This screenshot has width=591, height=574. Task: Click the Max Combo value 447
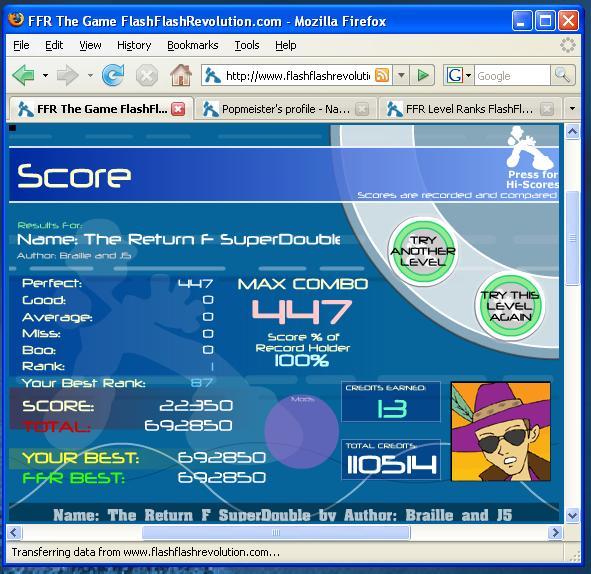coord(302,312)
